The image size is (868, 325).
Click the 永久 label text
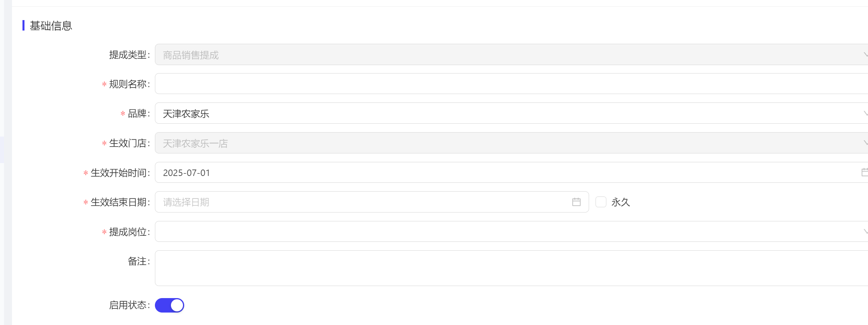pos(620,202)
